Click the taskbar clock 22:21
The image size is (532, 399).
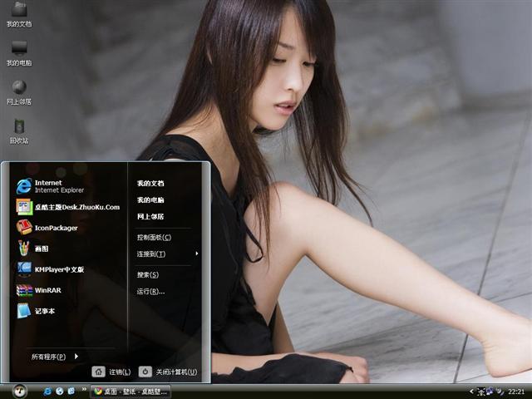pos(516,392)
